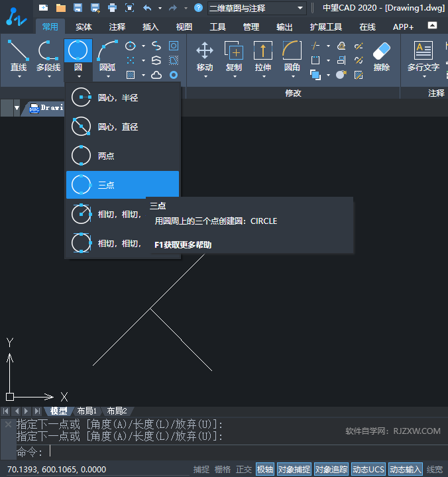The width and height of the screenshot is (448, 477).
Task: Open the 布局2 layout tab
Action: [117, 411]
